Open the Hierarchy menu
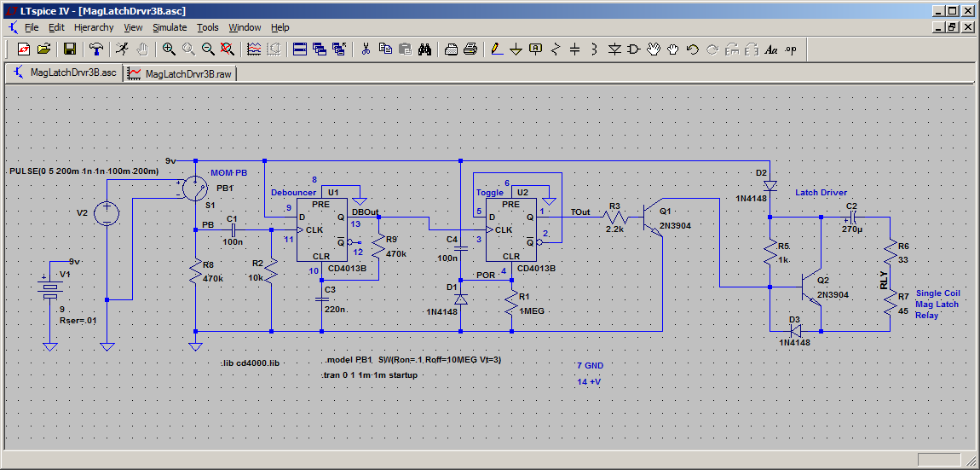Image resolution: width=980 pixels, height=470 pixels. coord(94,27)
